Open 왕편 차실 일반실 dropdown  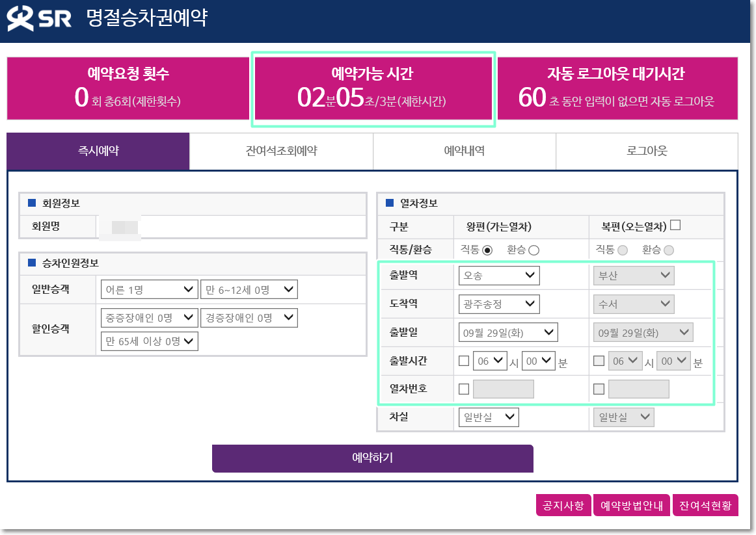click(489, 417)
